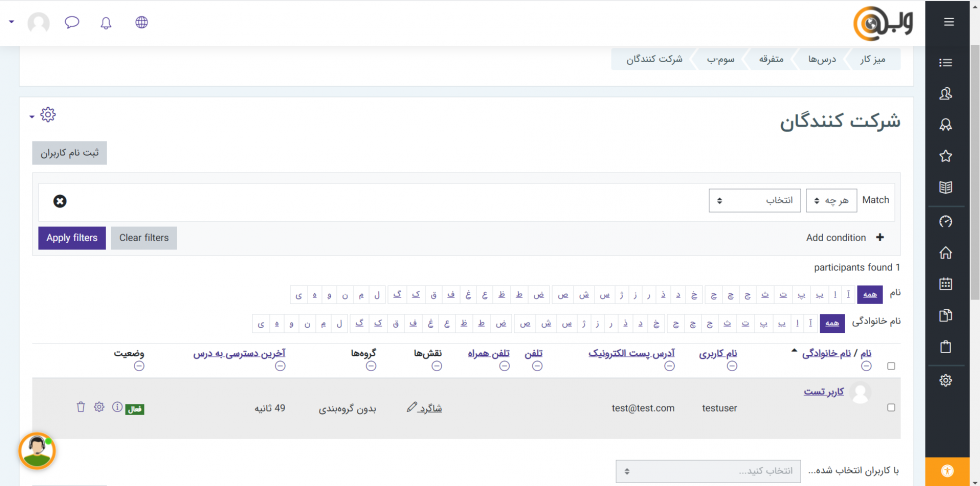Open the dashboard gauge icon in the sidebar
The height and width of the screenshot is (486, 980).
(946, 221)
